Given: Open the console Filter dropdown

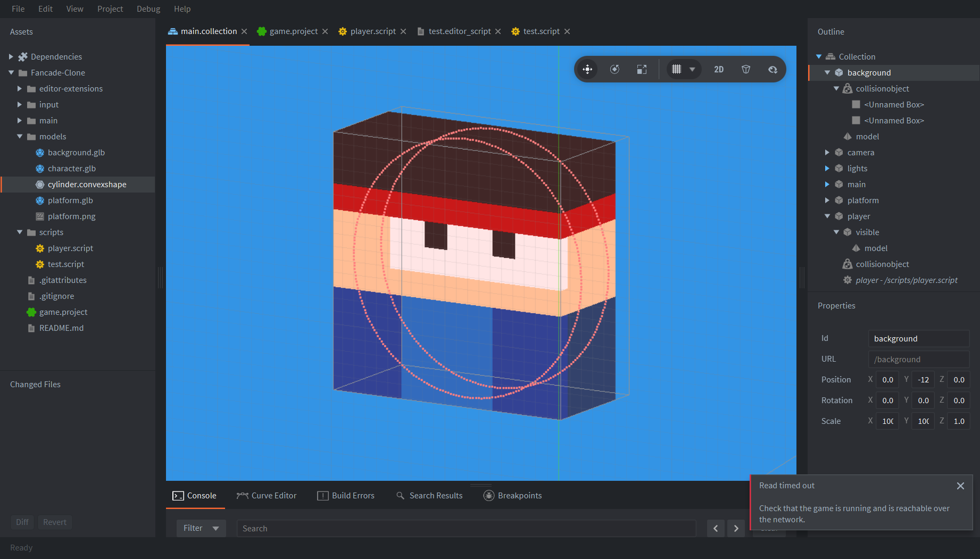Looking at the screenshot, I should coord(201,528).
